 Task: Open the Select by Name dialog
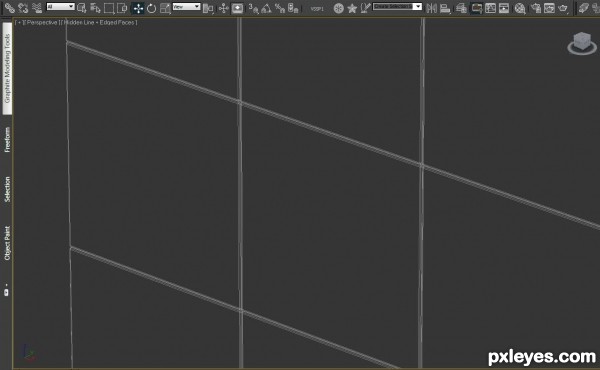click(x=95, y=8)
